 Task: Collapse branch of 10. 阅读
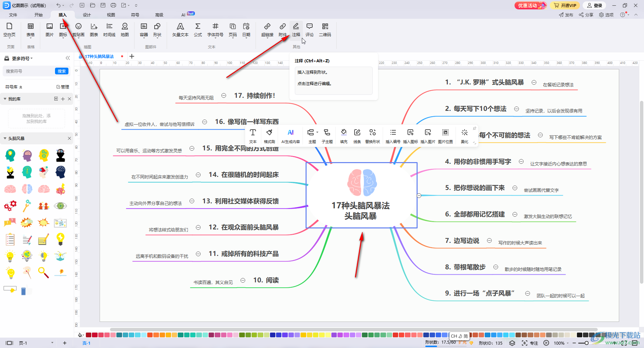click(243, 280)
